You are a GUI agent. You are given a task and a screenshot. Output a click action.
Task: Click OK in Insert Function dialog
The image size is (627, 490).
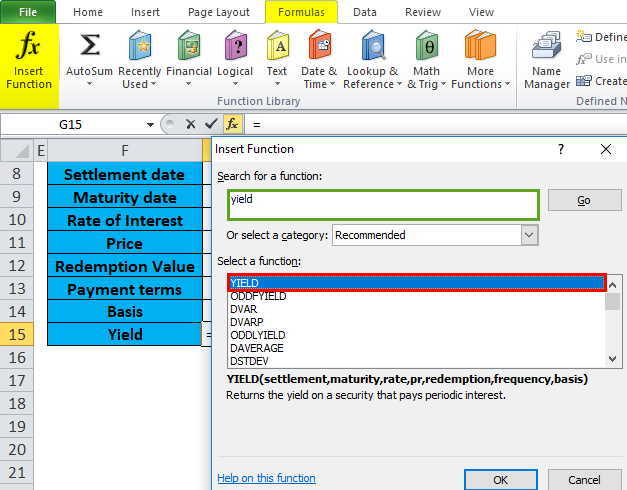(x=500, y=480)
